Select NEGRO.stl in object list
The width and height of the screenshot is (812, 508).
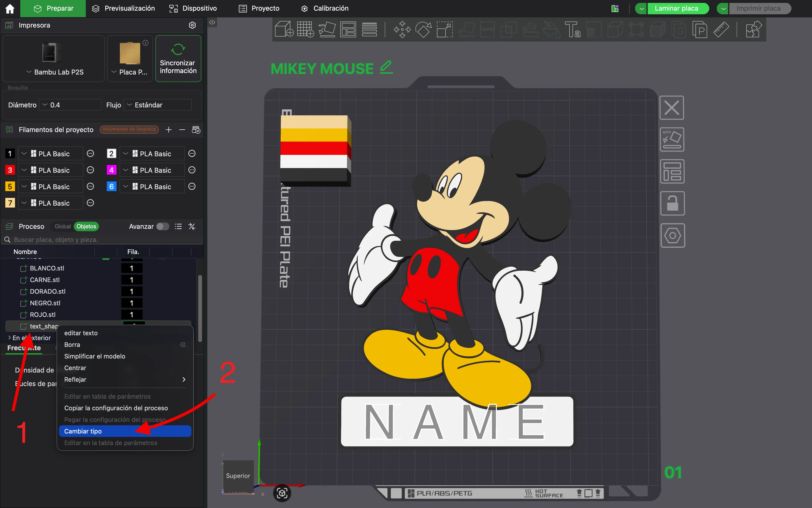pyautogui.click(x=45, y=303)
